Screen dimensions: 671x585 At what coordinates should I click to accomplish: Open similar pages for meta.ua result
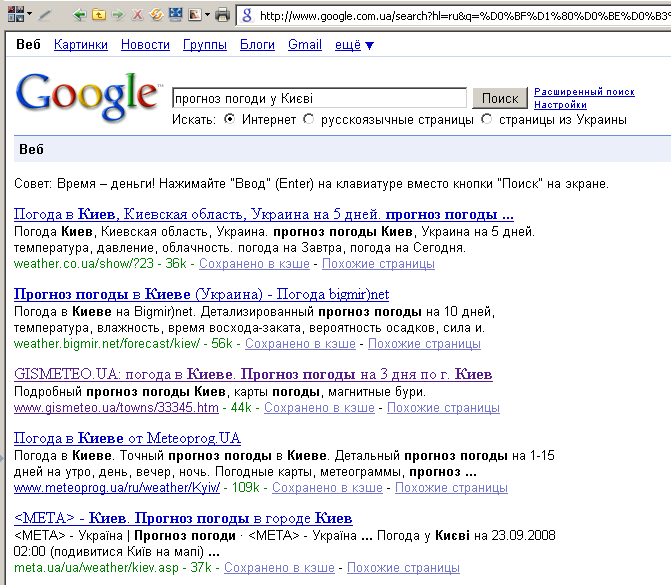[x=403, y=567]
